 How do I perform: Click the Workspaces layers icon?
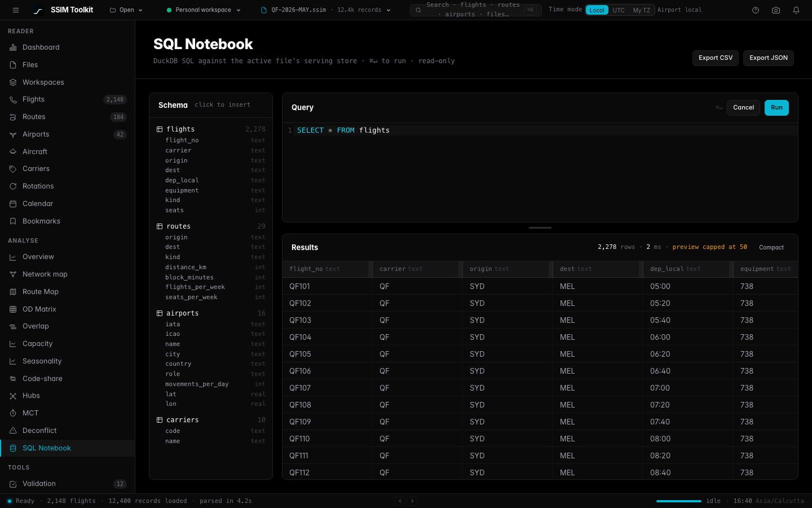[x=13, y=82]
